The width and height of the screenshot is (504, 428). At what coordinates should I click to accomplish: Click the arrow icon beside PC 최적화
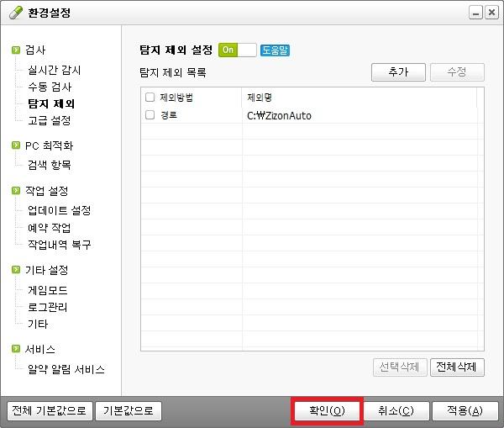pos(16,145)
